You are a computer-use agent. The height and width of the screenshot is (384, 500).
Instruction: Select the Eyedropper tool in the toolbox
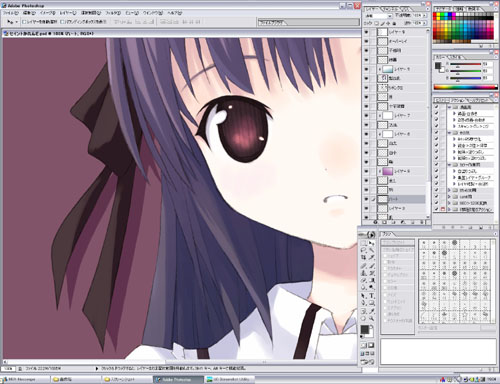(372, 311)
